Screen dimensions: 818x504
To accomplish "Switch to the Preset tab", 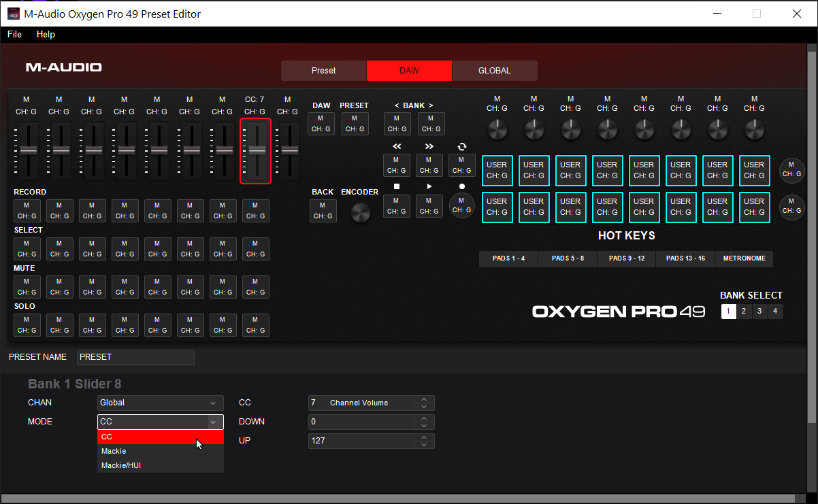I will [x=324, y=71].
